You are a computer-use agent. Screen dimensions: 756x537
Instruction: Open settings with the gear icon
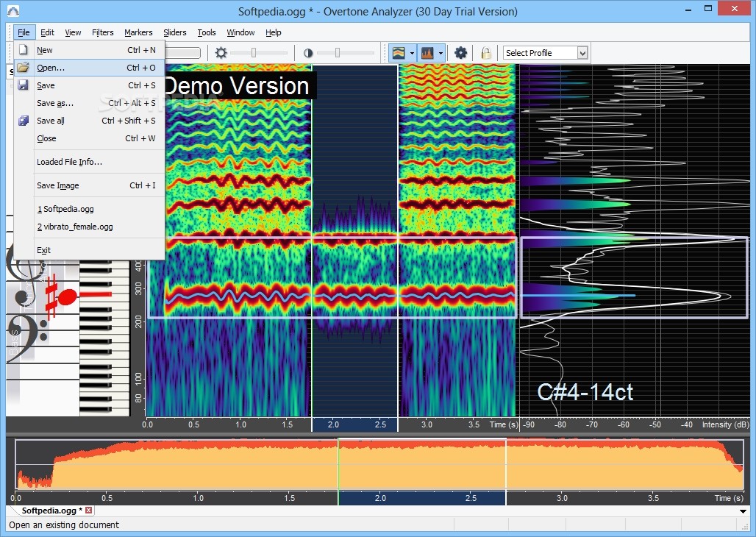pyautogui.click(x=461, y=52)
